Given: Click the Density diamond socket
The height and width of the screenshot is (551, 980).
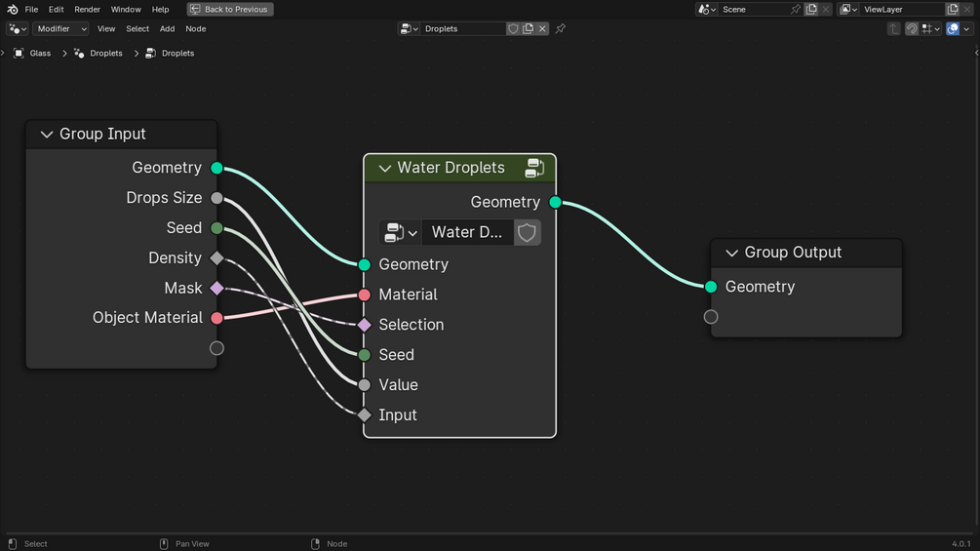Looking at the screenshot, I should point(216,258).
